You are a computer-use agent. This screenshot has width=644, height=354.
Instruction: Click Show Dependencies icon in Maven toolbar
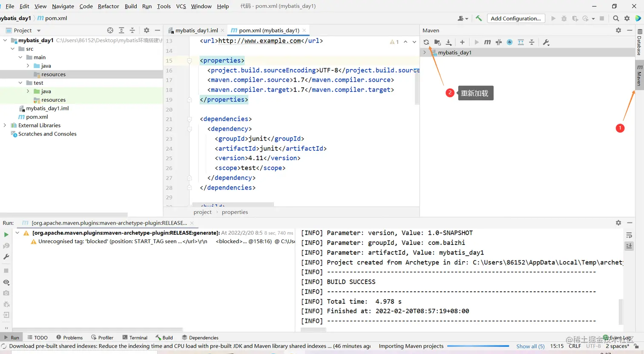(x=520, y=42)
